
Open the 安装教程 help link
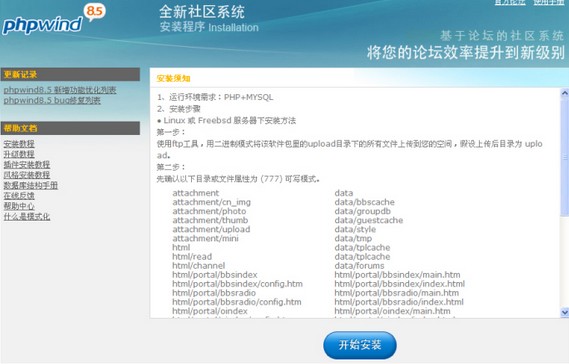click(x=19, y=144)
